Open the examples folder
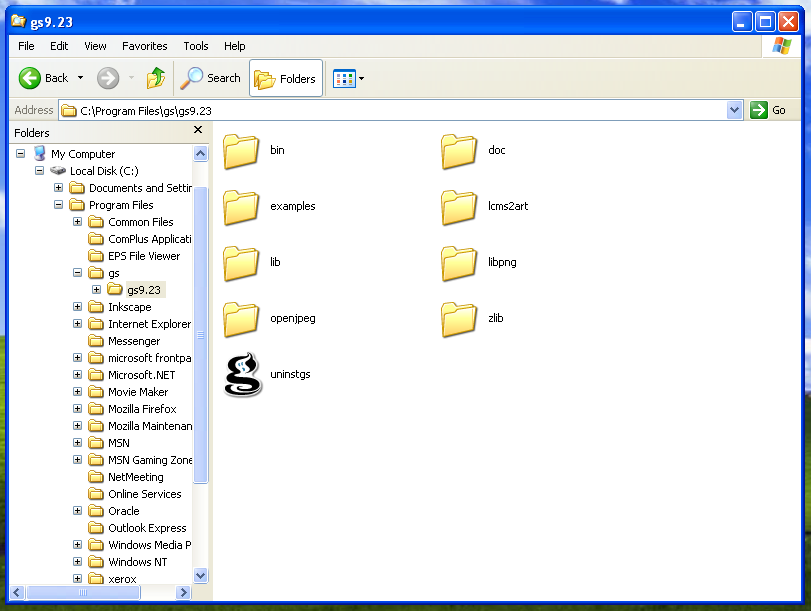The image size is (811, 611). (269, 206)
